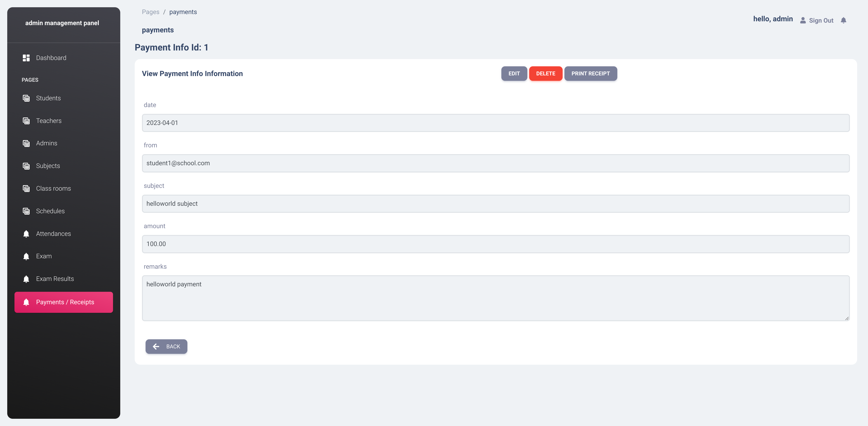Click the Exam Results bell icon

click(26, 279)
